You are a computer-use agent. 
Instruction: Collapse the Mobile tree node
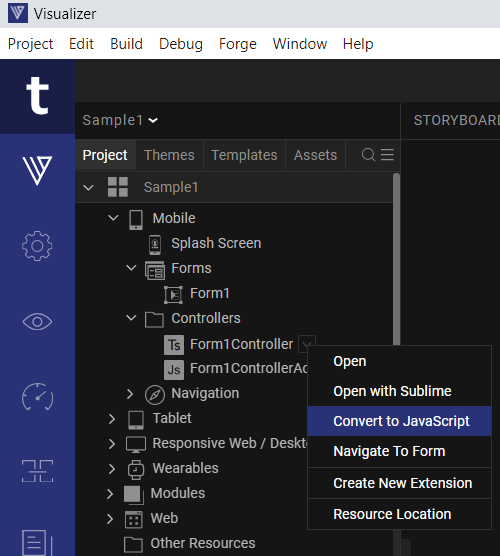113,218
